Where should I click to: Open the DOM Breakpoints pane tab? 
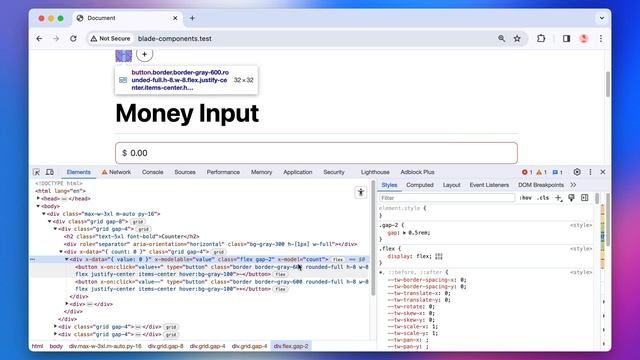coord(541,185)
